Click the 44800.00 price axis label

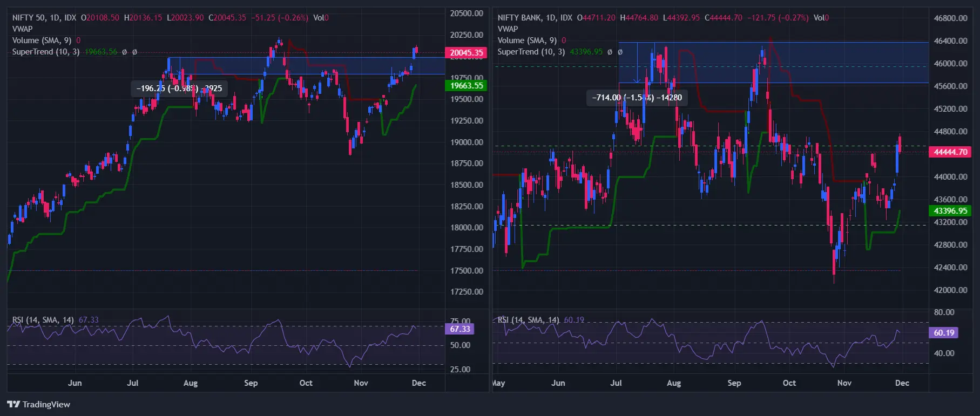(x=950, y=132)
